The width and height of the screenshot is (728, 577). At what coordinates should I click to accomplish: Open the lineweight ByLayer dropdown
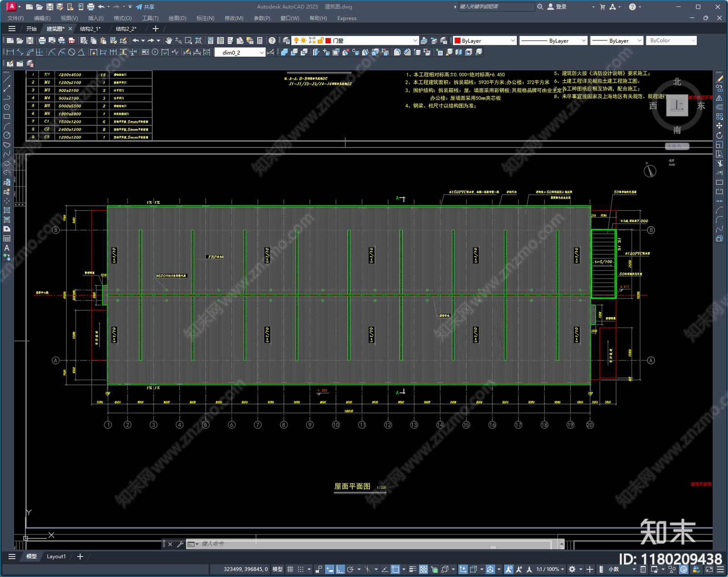pos(617,40)
